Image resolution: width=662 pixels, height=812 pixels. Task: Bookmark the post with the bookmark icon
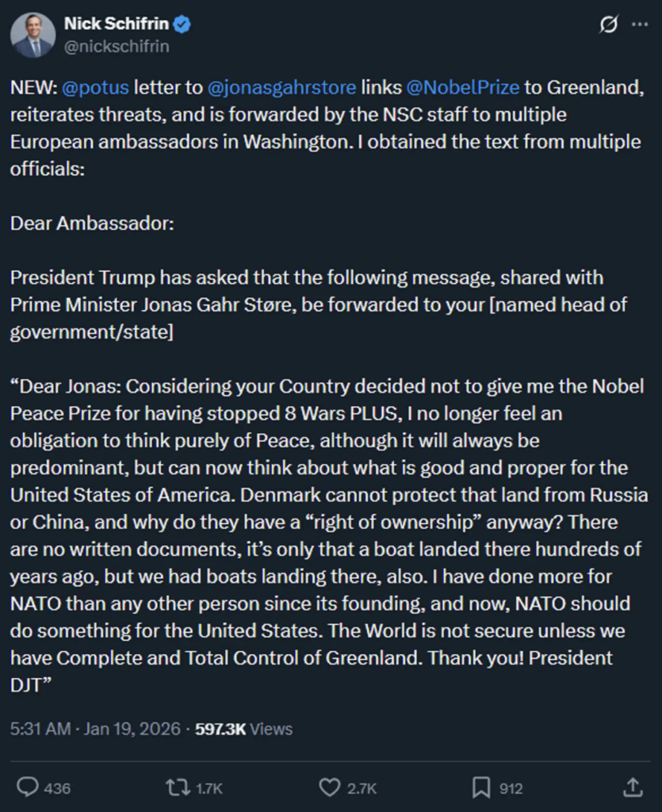[x=481, y=787]
